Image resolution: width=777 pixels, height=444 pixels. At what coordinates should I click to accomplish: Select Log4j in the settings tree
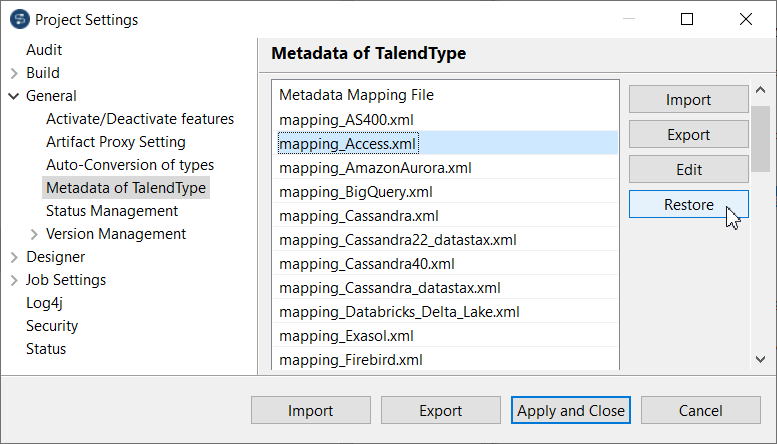click(45, 303)
